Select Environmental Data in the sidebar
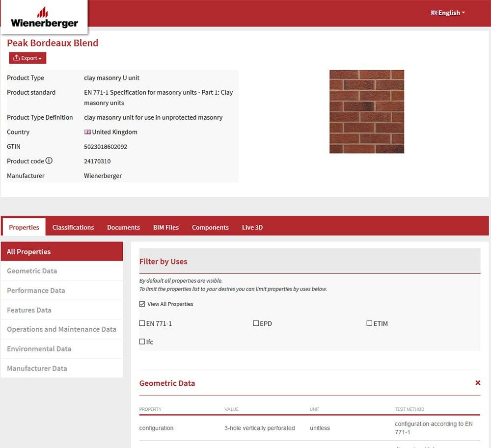Viewport: 491px width, 448px height. 62,349
